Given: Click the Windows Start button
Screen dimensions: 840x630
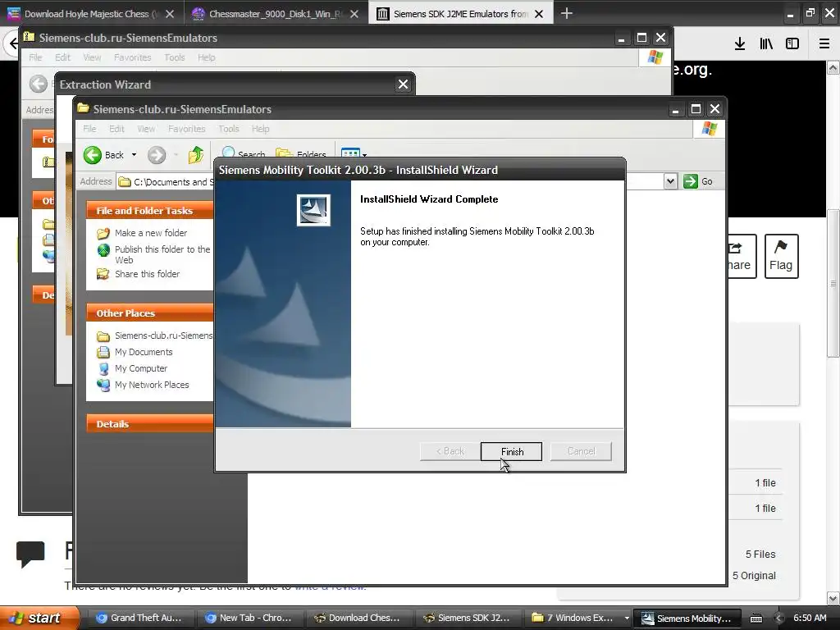Looking at the screenshot, I should tap(39, 618).
